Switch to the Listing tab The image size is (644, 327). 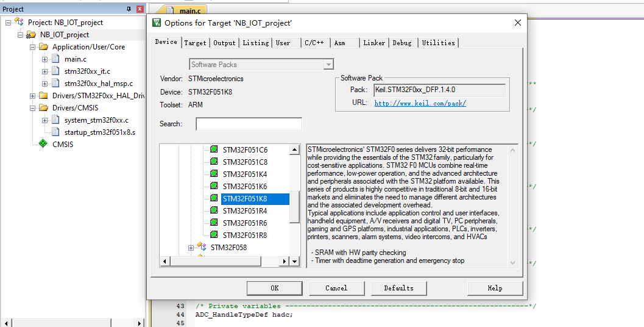pos(255,43)
